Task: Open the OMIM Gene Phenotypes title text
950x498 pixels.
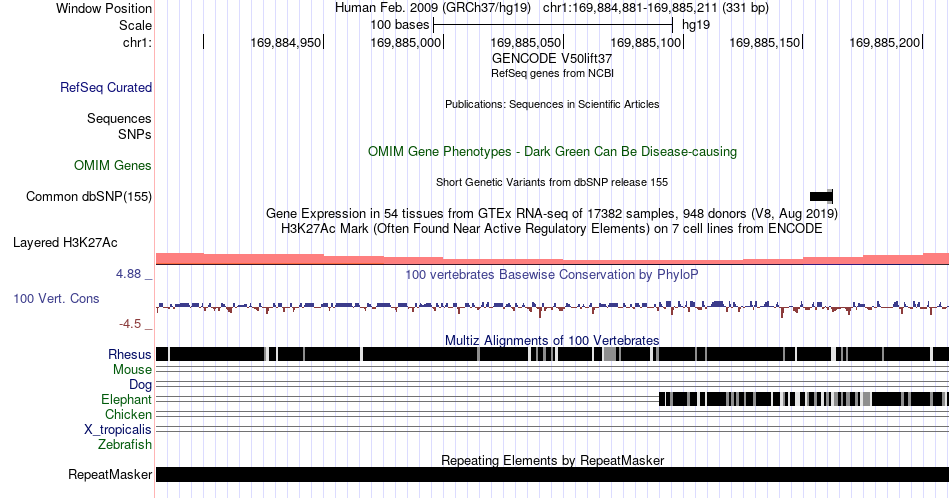Action: (552, 151)
